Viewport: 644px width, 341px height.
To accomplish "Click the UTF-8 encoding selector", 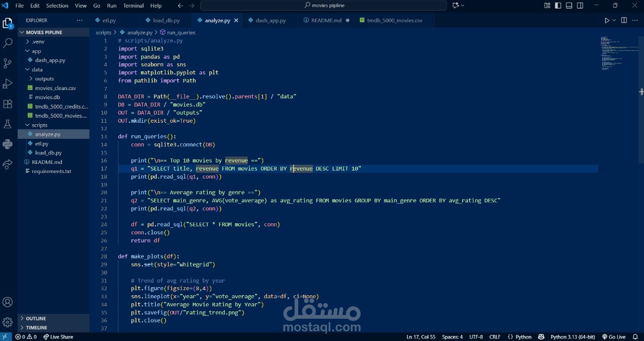I will point(476,337).
